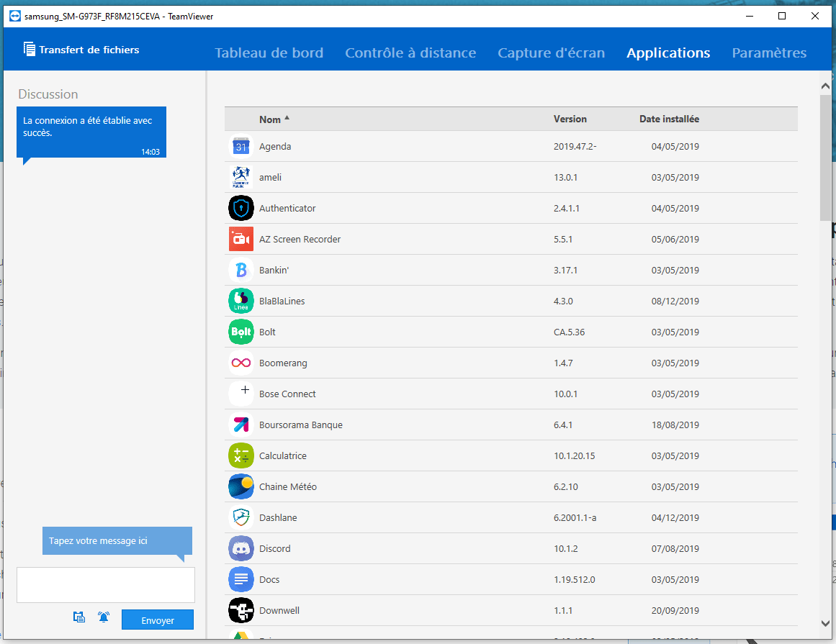
Task: Select the Chaine Météo name
Action: pos(288,486)
